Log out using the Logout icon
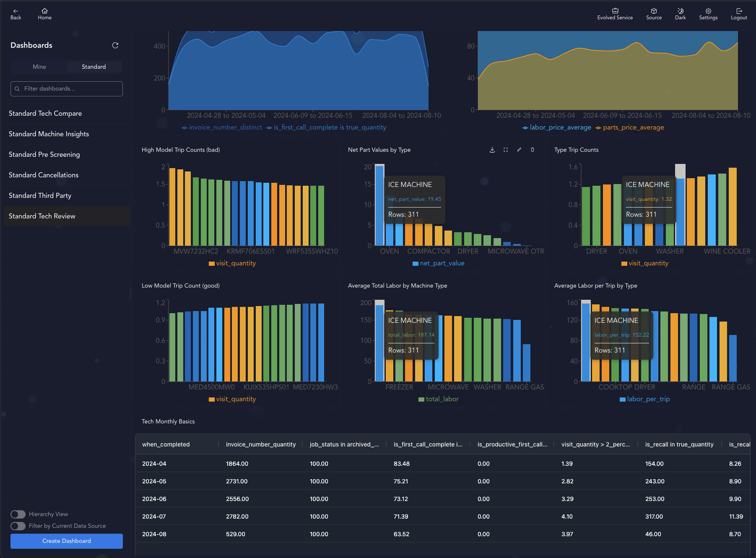 tap(739, 14)
